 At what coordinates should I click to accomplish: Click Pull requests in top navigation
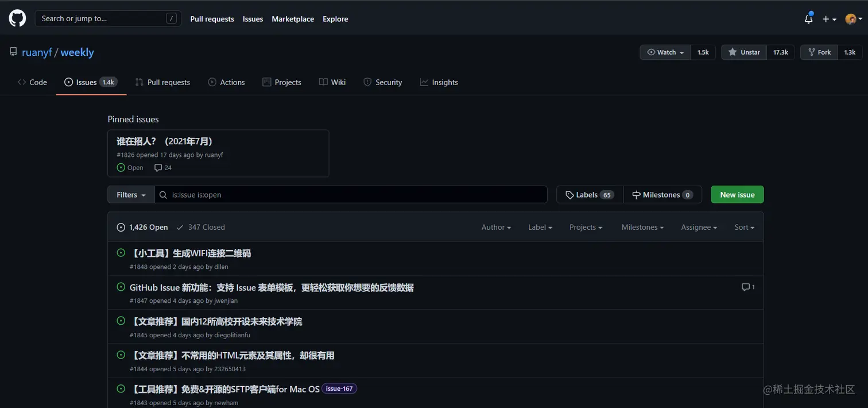pyautogui.click(x=212, y=19)
